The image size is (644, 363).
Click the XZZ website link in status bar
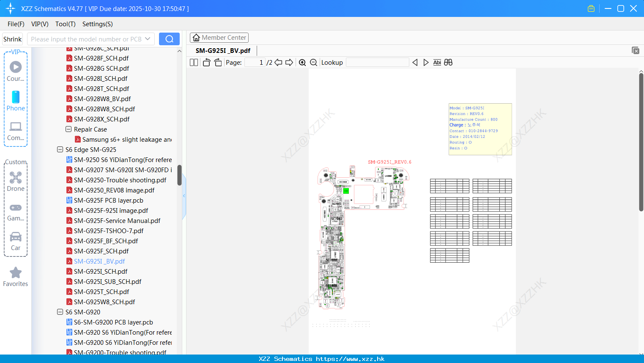click(350, 359)
